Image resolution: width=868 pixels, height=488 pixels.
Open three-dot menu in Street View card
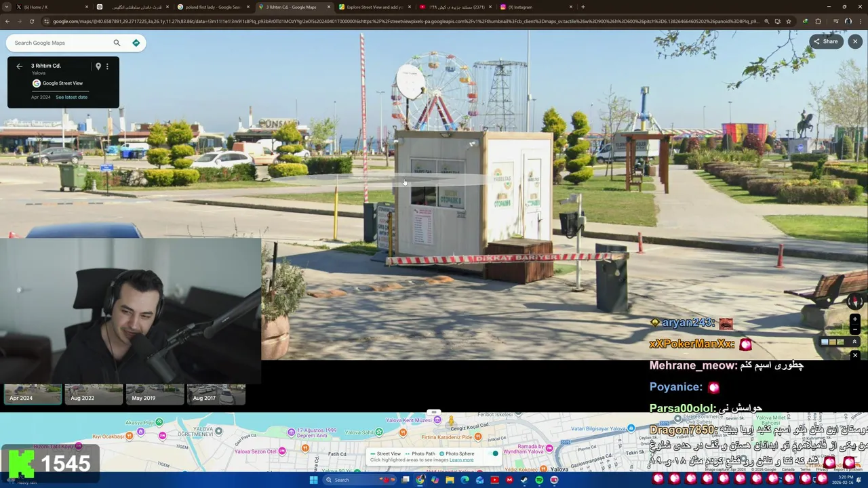[x=107, y=66]
